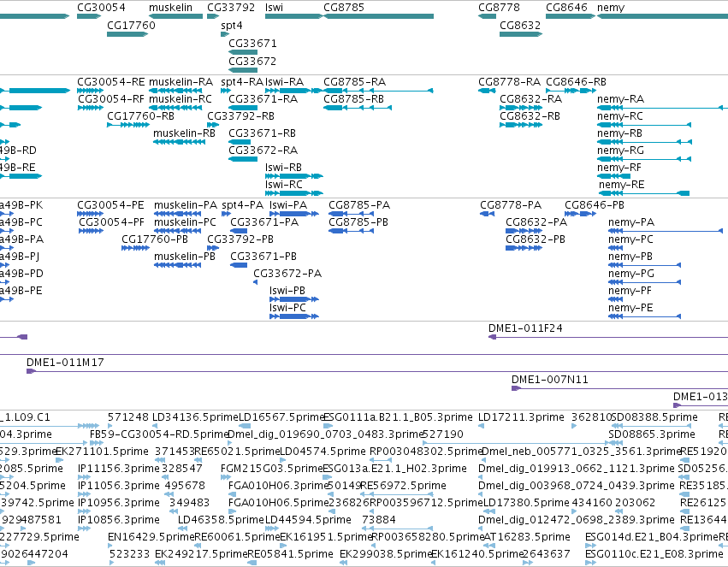Click the CG8778 gene label
This screenshot has height=567, width=728.
tap(499, 8)
